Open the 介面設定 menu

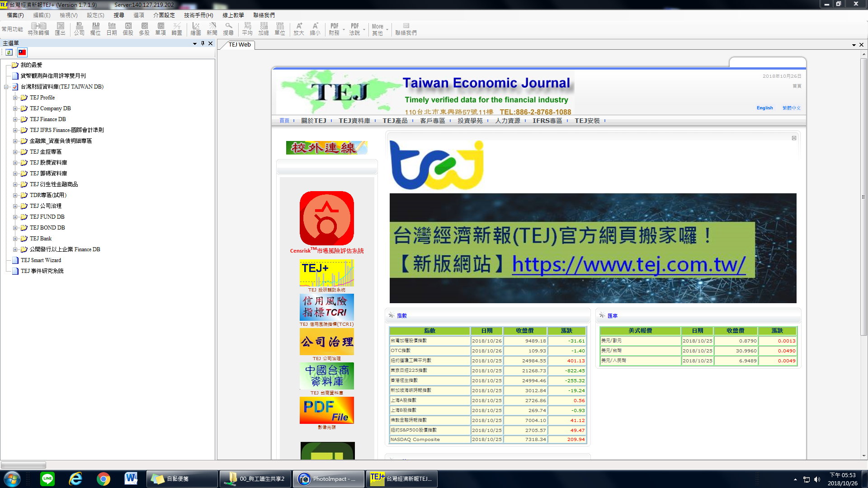click(x=164, y=15)
